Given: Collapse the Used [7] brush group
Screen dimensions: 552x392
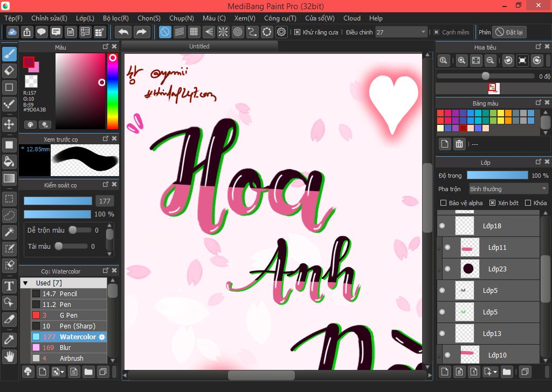Looking at the screenshot, I should click(25, 283).
